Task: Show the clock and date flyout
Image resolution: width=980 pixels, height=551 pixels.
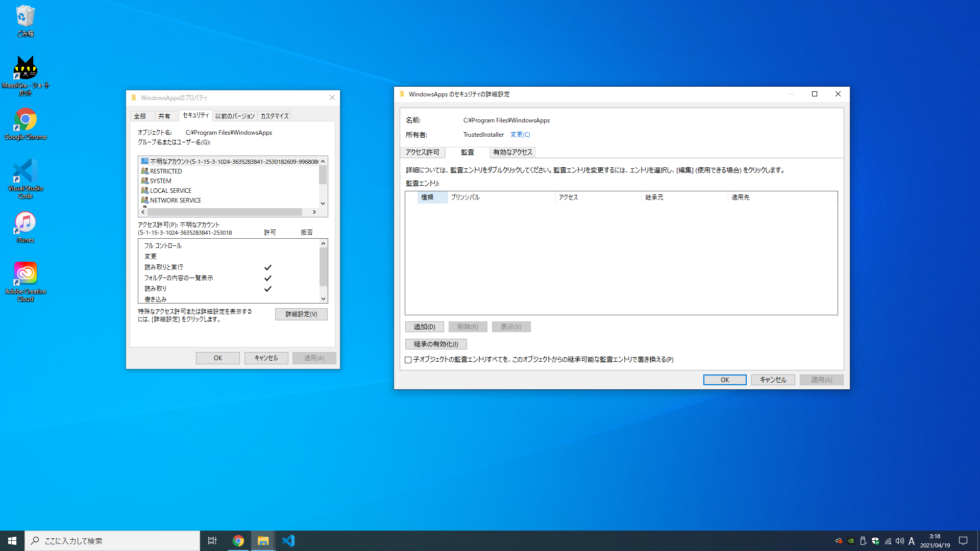Action: [x=935, y=541]
